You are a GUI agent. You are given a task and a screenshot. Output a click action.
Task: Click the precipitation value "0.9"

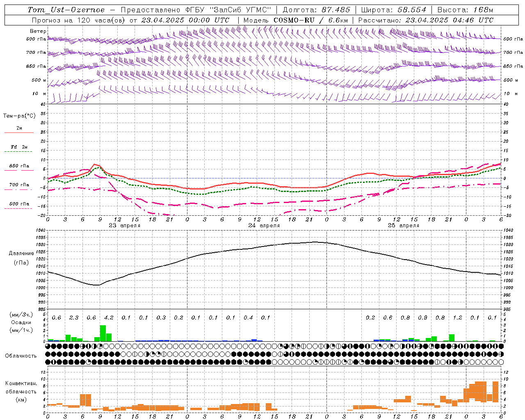click(422, 318)
